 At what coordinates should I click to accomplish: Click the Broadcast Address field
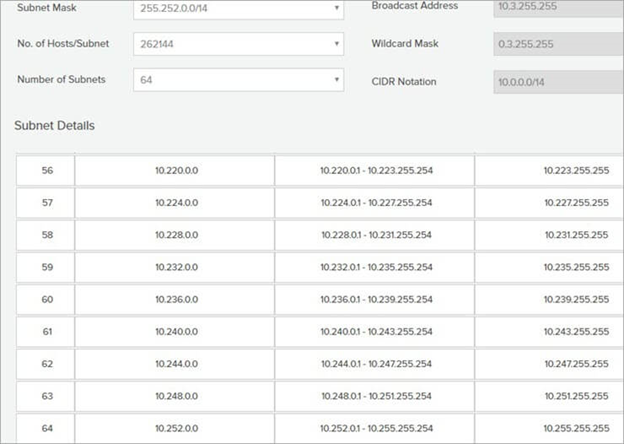[557, 8]
